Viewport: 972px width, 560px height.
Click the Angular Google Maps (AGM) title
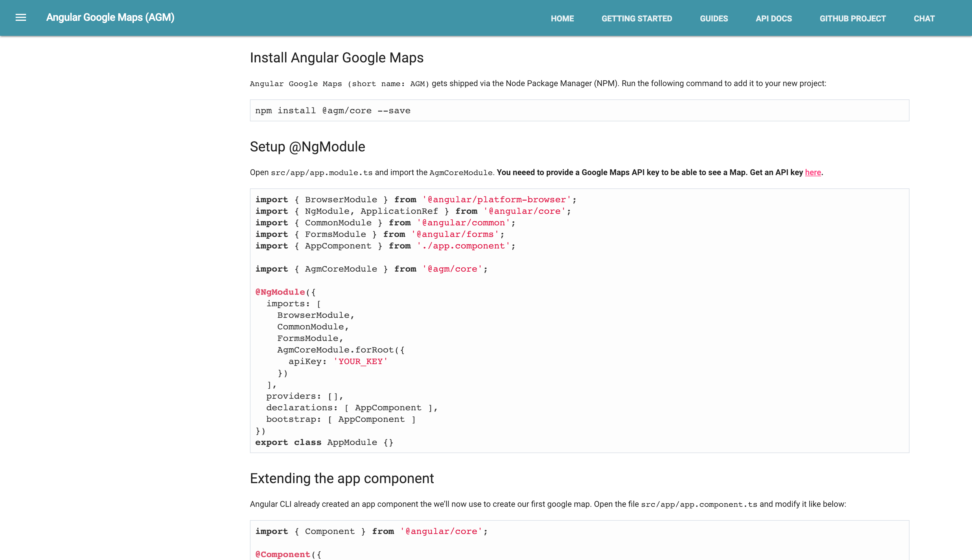(110, 17)
